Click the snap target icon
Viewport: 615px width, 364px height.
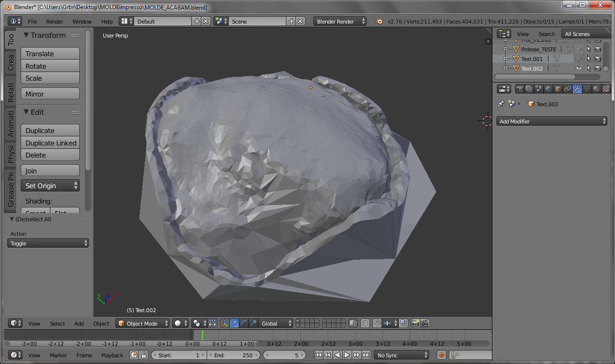(x=404, y=323)
